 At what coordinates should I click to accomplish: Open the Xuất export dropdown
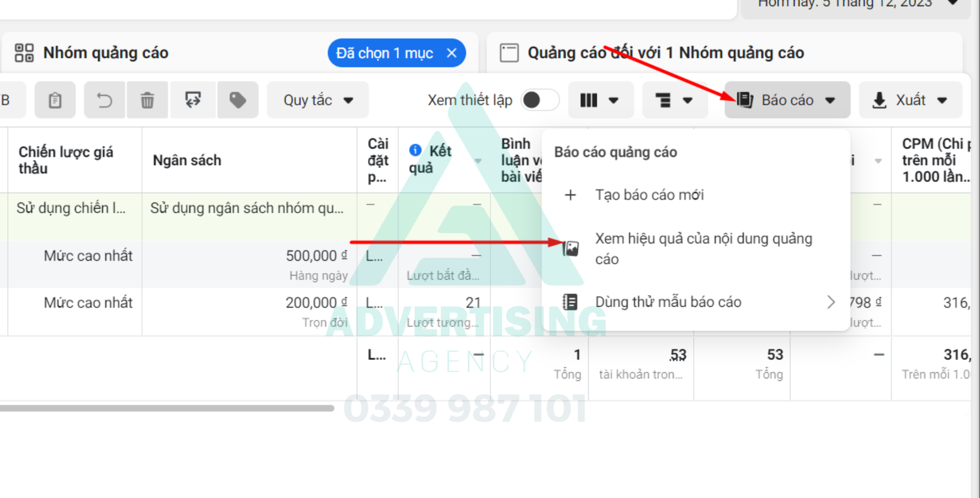pos(911,100)
